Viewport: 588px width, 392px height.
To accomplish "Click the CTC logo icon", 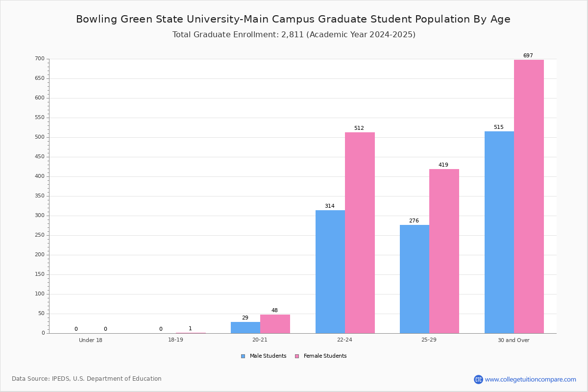I will tap(478, 379).
